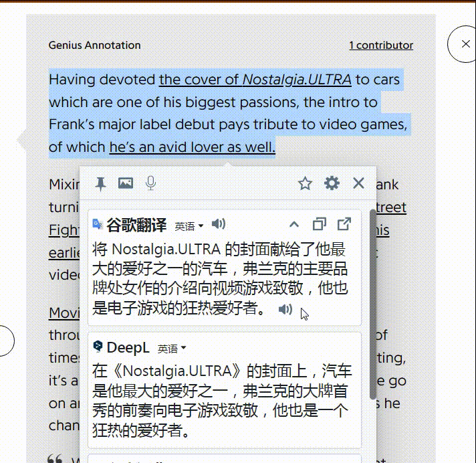Viewport: 476px width, 463px height.
Task: Activate the microphone voice input
Action: pyautogui.click(x=150, y=183)
